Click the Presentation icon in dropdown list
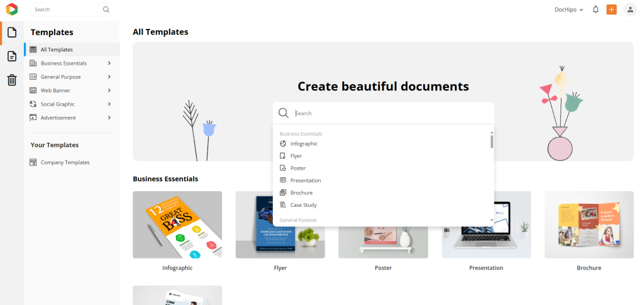This screenshot has height=305, width=644. (x=282, y=180)
